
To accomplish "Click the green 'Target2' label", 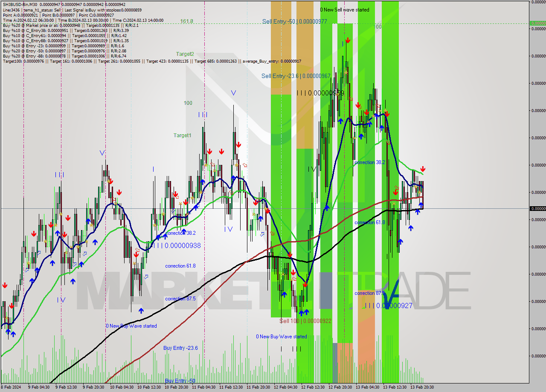I will click(185, 54).
